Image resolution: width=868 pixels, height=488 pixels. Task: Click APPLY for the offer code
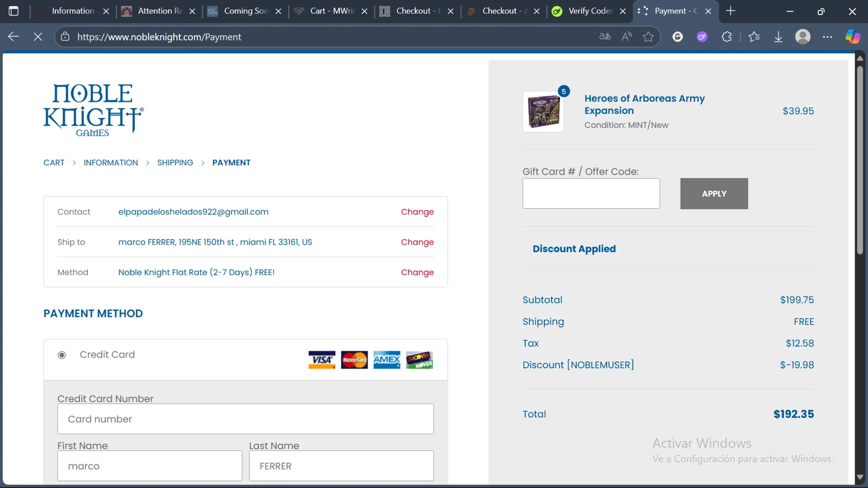pyautogui.click(x=714, y=194)
